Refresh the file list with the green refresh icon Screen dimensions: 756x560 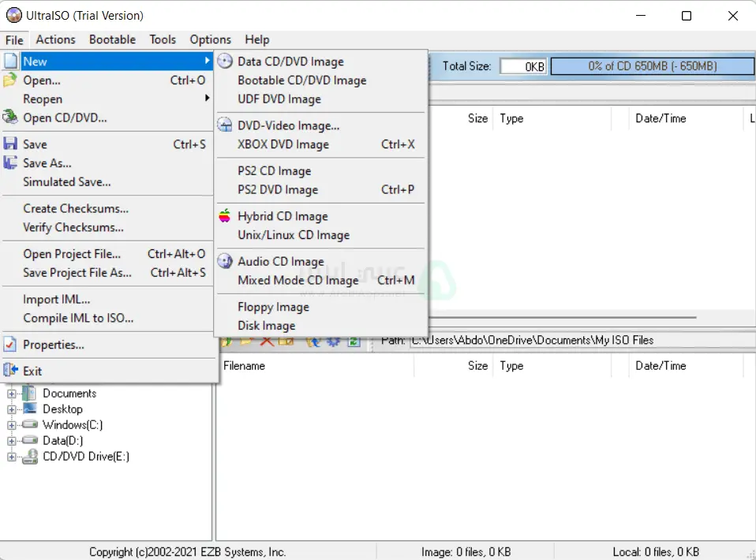[x=353, y=341]
